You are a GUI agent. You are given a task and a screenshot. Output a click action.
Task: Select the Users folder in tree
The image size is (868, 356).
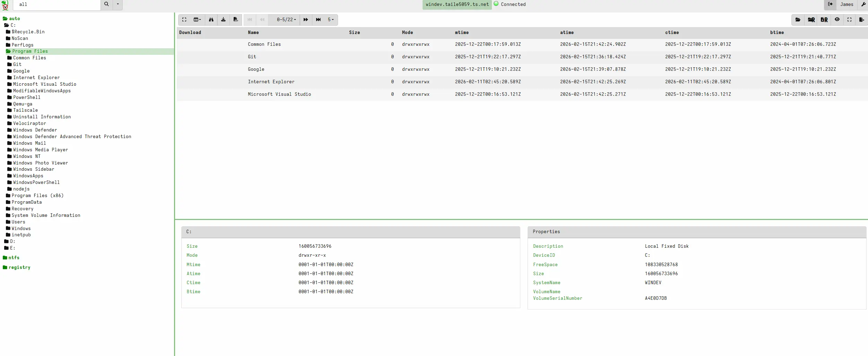point(16,222)
